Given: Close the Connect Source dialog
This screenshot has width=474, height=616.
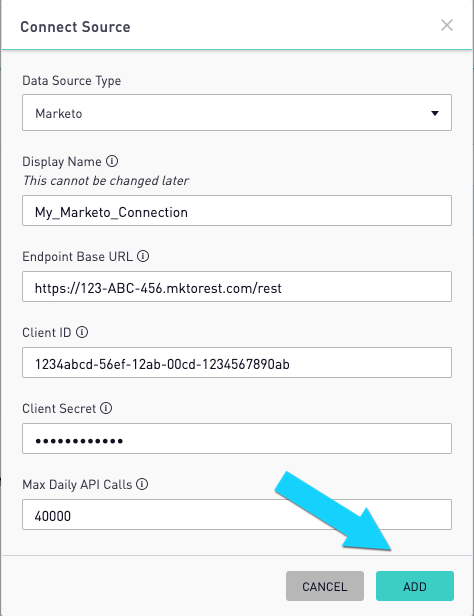Looking at the screenshot, I should coord(447,26).
